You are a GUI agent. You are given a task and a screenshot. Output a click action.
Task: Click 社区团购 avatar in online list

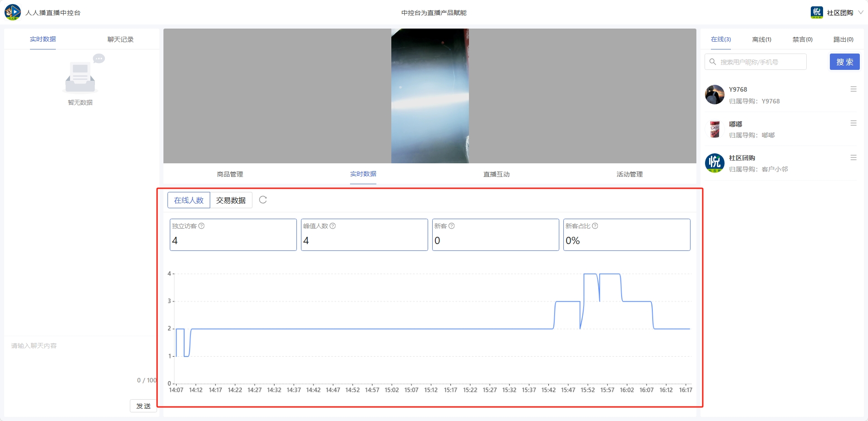tap(715, 163)
